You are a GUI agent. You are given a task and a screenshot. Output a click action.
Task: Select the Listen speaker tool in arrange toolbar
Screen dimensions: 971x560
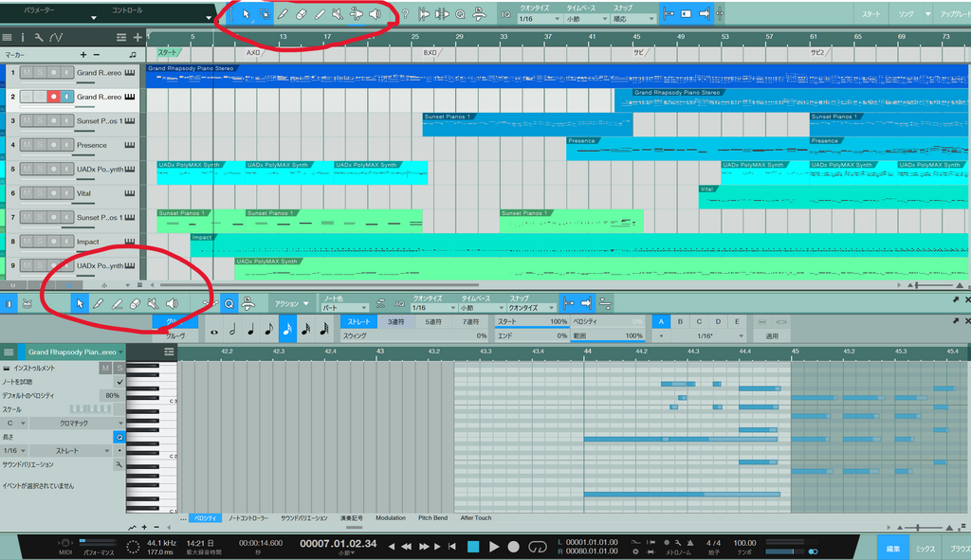(x=376, y=14)
